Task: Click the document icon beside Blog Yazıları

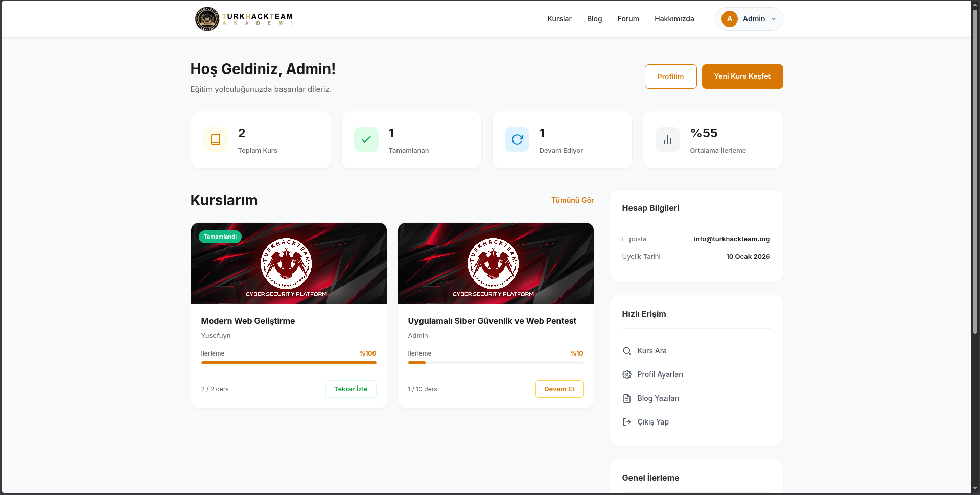Action: [627, 398]
